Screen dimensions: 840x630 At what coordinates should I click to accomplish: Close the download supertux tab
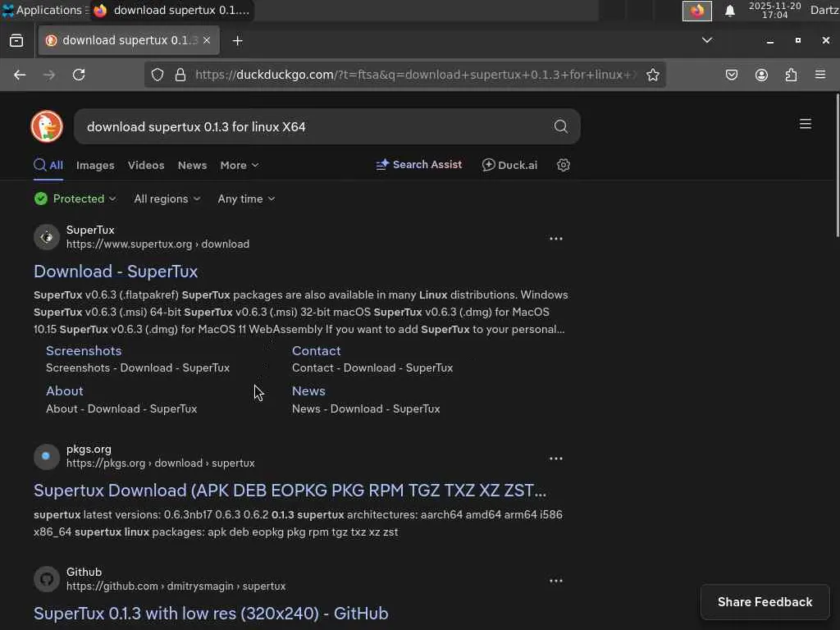pos(207,40)
